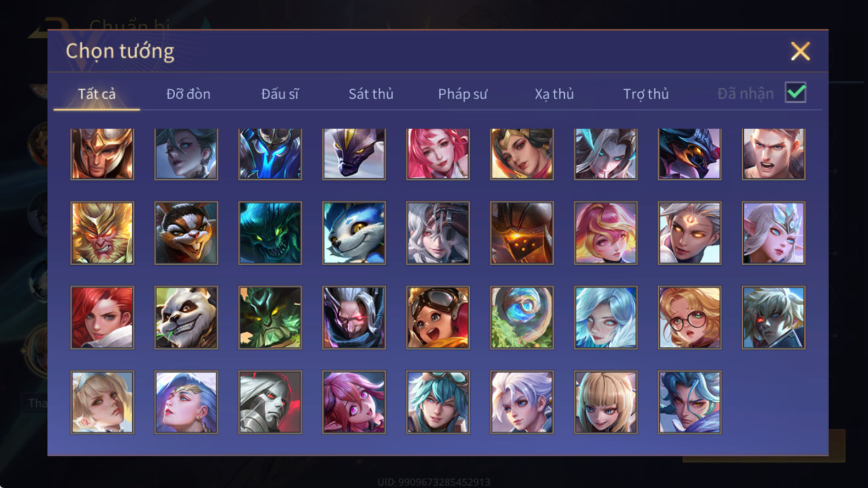Switch to the Đấu sĩ tab

tap(280, 94)
